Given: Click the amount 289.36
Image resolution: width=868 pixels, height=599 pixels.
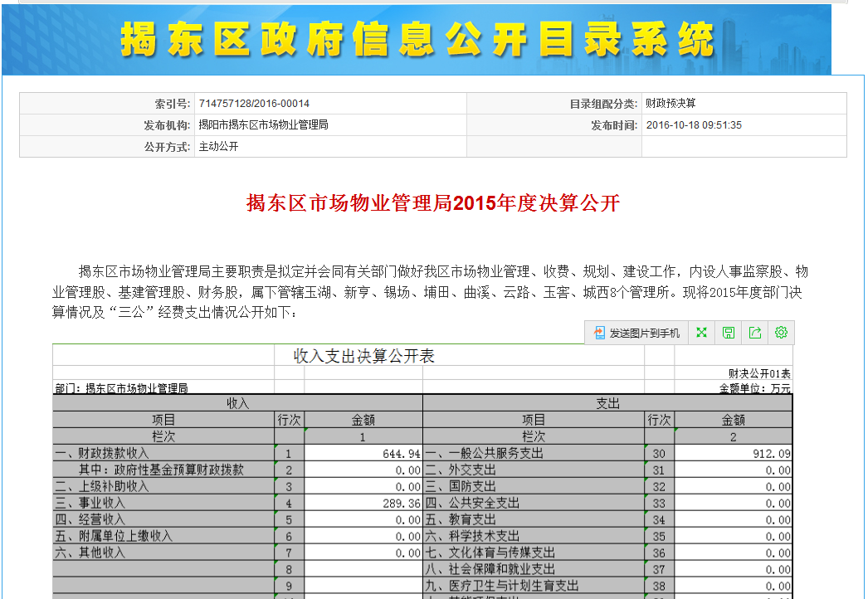Looking at the screenshot, I should click(x=402, y=504).
